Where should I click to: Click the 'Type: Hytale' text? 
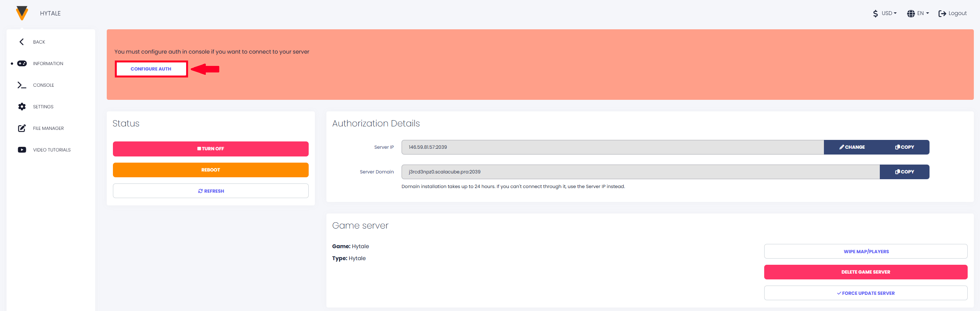349,258
